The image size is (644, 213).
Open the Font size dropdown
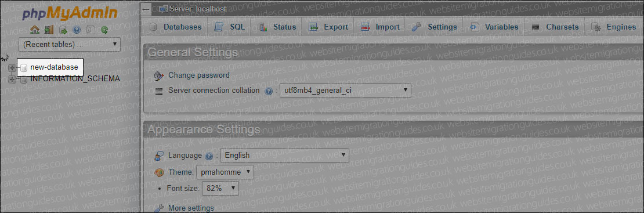pos(220,189)
